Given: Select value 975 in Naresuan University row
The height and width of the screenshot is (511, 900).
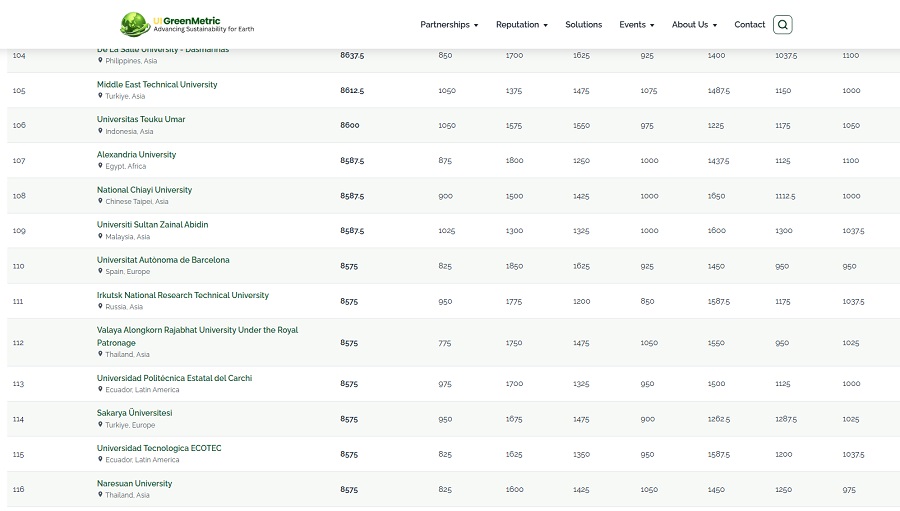Looking at the screenshot, I should (x=849, y=490).
